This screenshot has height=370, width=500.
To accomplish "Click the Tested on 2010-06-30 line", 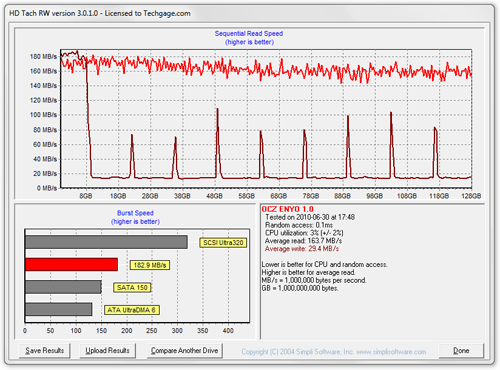I will 310,217.
